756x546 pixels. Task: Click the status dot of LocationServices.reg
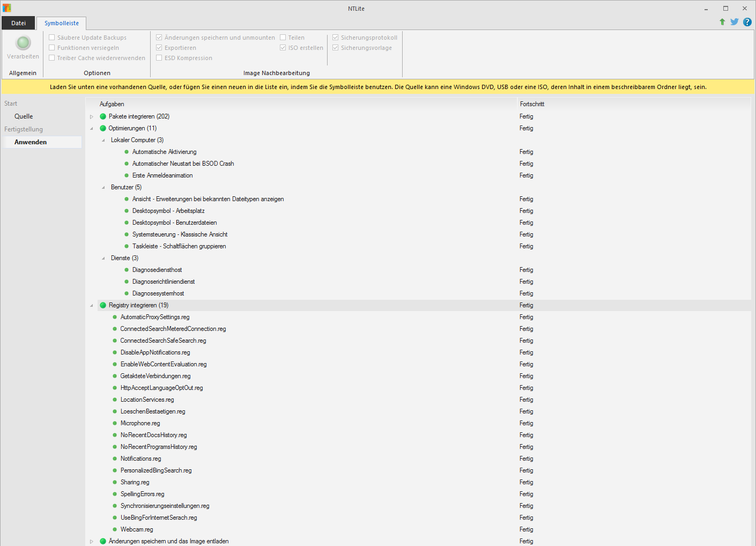point(115,400)
